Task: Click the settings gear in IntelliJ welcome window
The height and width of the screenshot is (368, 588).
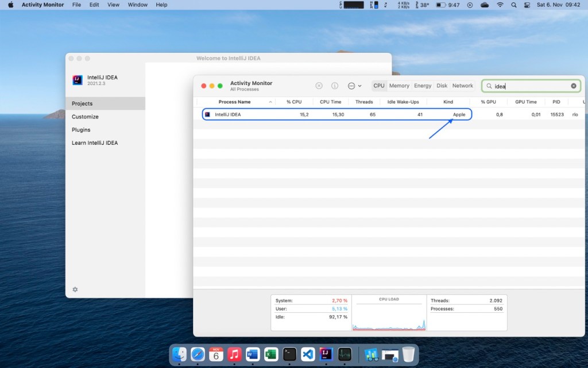Action: coord(75,289)
